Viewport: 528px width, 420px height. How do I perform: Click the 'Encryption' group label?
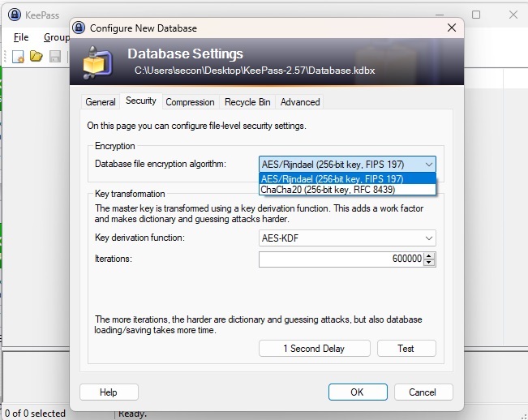click(115, 146)
